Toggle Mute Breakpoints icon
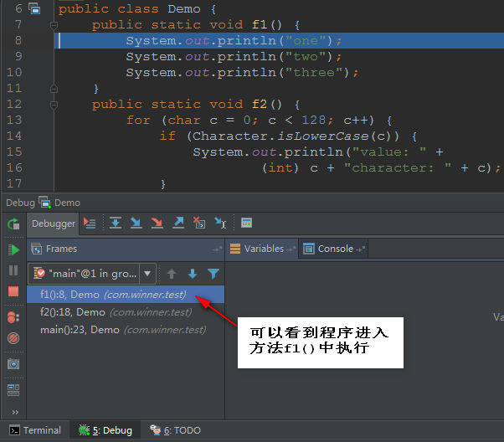Viewport: 504px width, 442px height. click(13, 338)
